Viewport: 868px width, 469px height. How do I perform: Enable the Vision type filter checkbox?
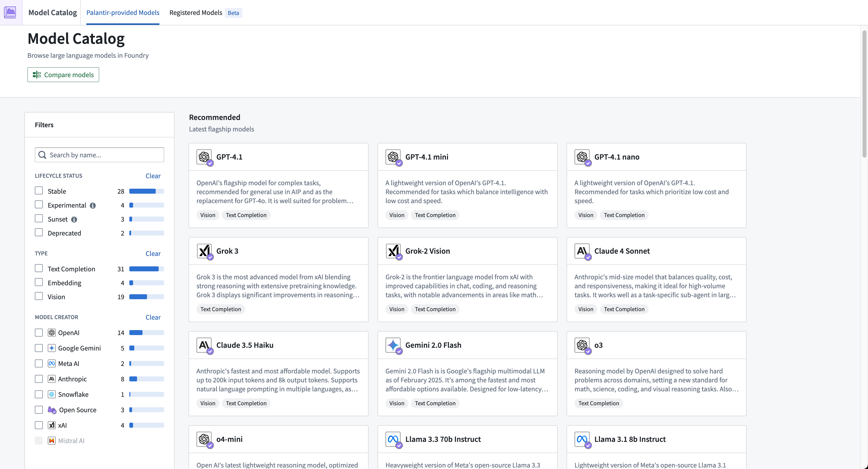click(39, 296)
